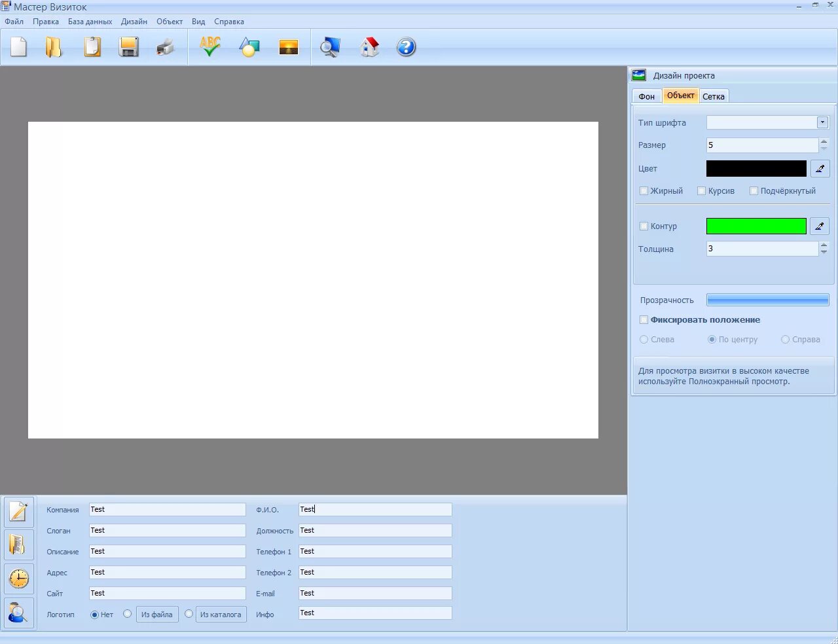Enable the Жирный bold checkbox

(x=644, y=191)
